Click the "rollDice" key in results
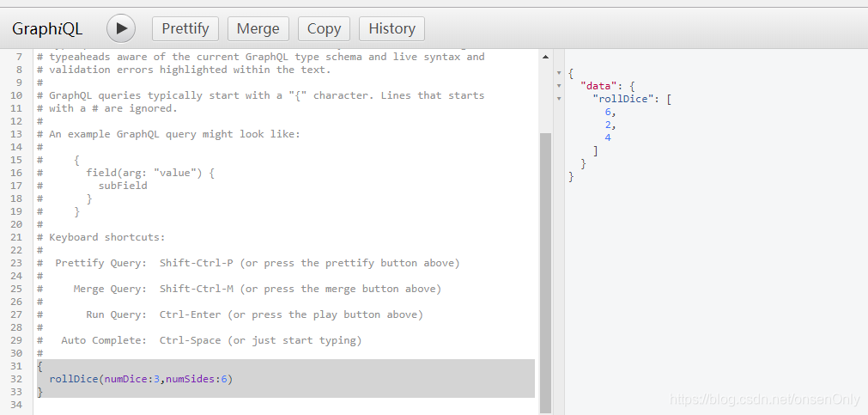 pyautogui.click(x=623, y=99)
